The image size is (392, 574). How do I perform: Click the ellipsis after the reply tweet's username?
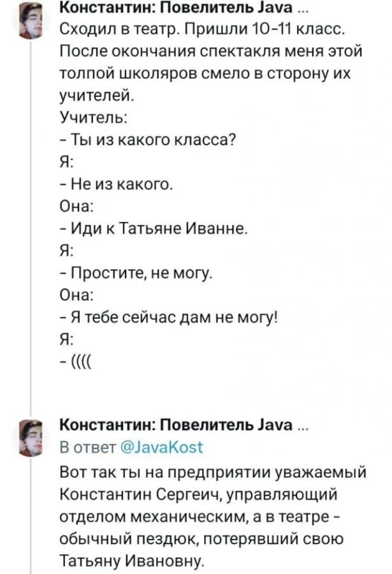pyautogui.click(x=302, y=426)
